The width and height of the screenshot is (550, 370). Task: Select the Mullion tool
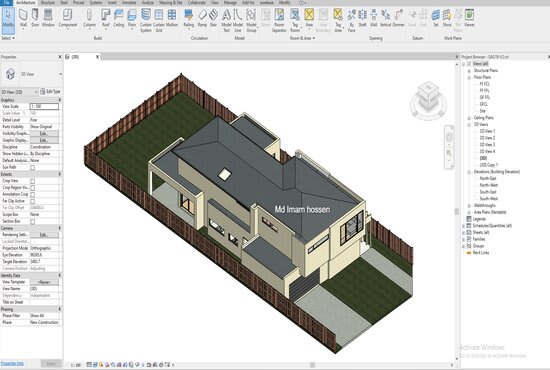point(172,18)
